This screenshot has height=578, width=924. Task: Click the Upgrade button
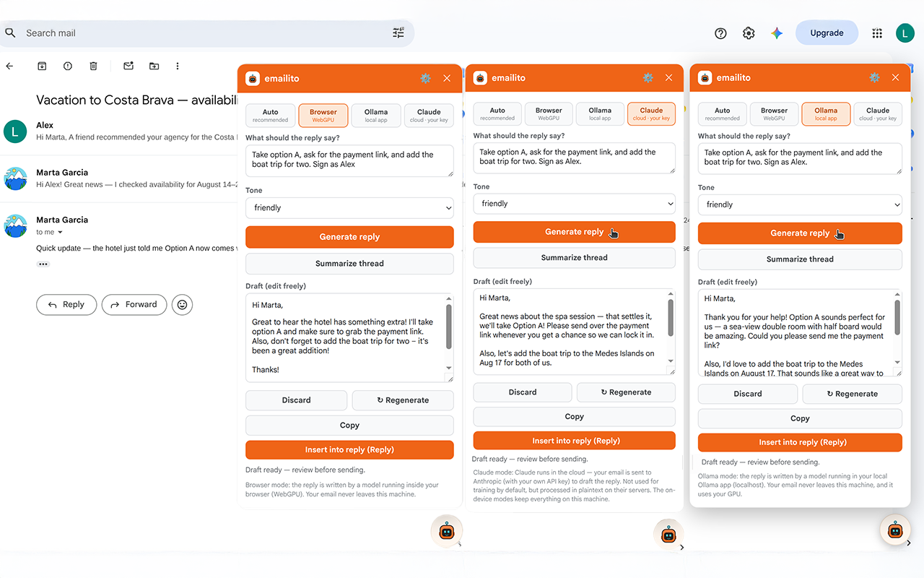(827, 33)
